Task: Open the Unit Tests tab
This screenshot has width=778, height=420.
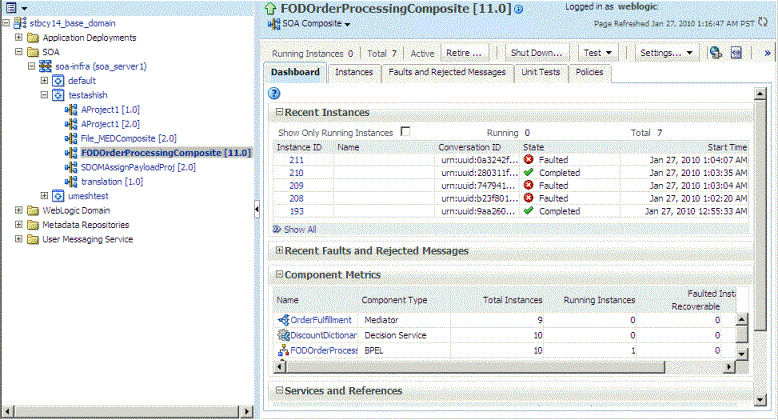Action: (x=540, y=72)
